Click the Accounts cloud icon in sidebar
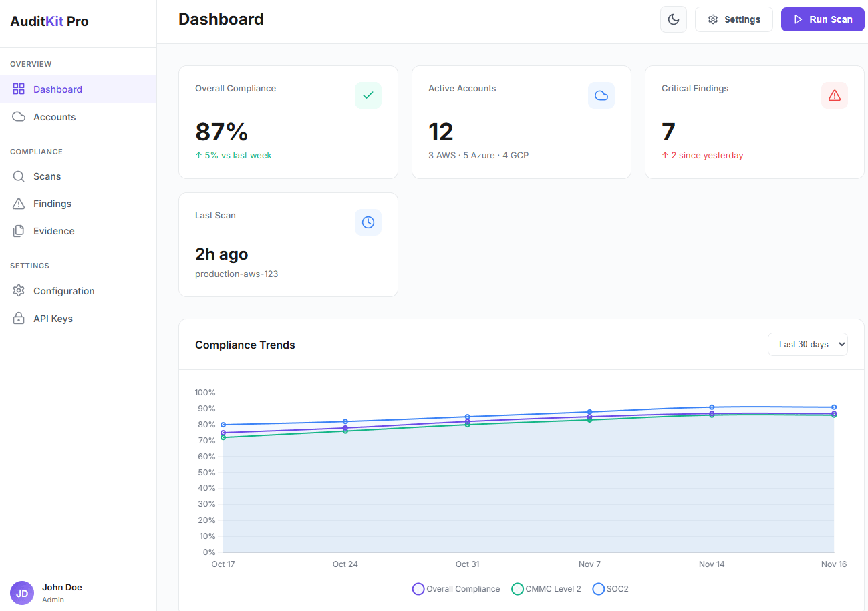The height and width of the screenshot is (611, 868). click(x=19, y=117)
